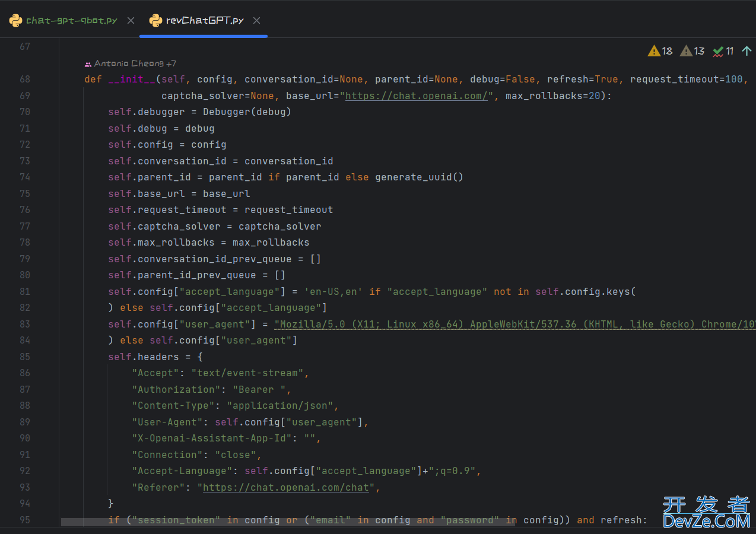Viewport: 756px width, 534px height.
Task: Click the "text/event-stream" value
Action: 247,373
